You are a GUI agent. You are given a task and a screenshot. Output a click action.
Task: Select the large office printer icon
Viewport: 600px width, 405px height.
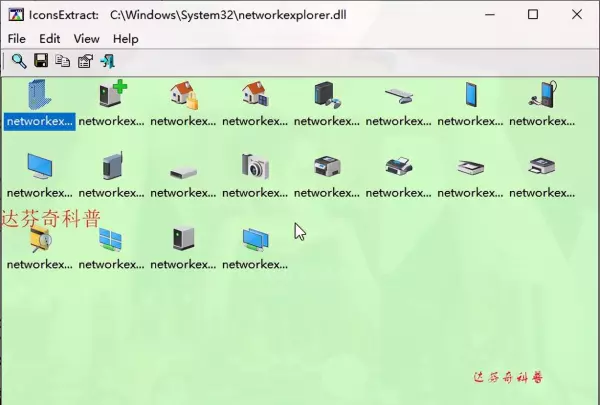pos(327,166)
